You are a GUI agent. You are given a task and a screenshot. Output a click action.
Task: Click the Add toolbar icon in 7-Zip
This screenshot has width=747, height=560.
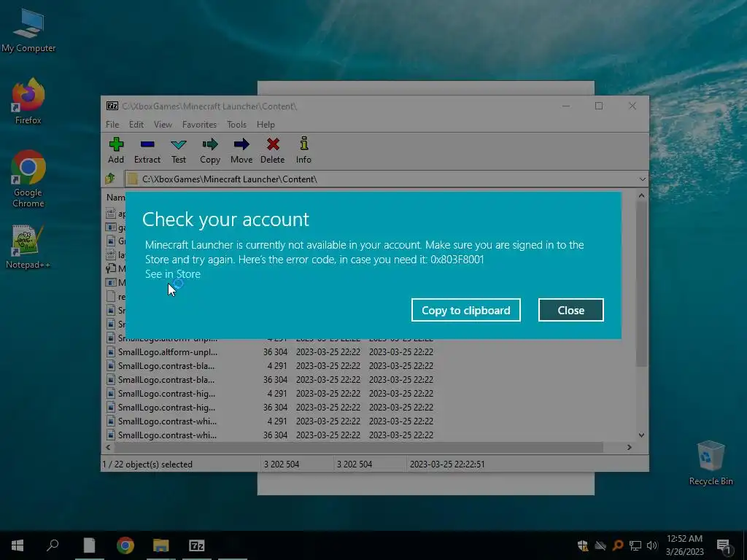click(x=116, y=150)
